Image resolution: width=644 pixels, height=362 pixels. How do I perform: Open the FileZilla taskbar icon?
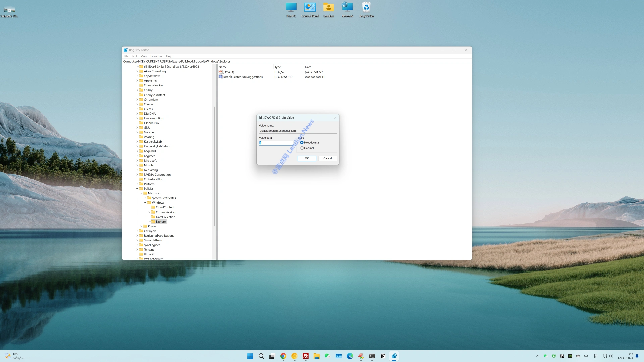point(305,356)
